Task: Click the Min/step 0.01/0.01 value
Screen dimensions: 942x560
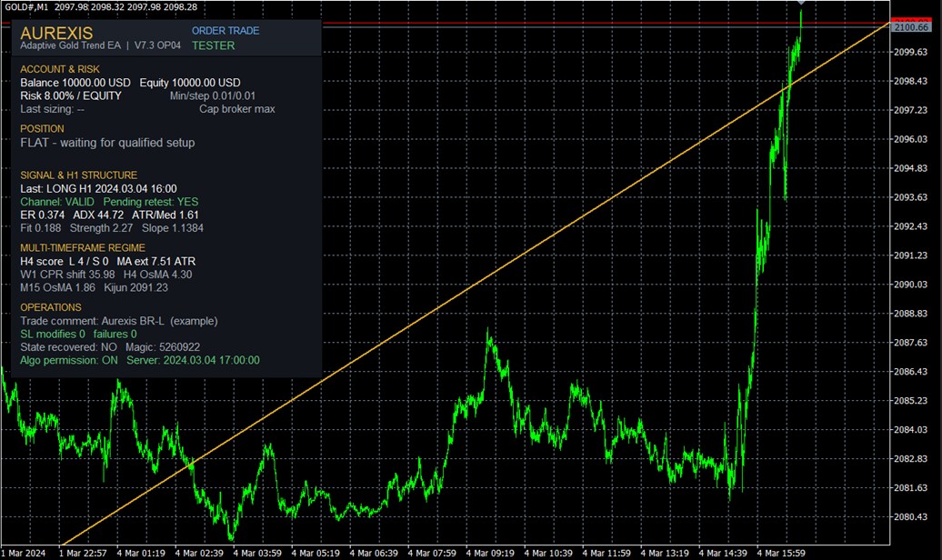Action: coord(213,96)
